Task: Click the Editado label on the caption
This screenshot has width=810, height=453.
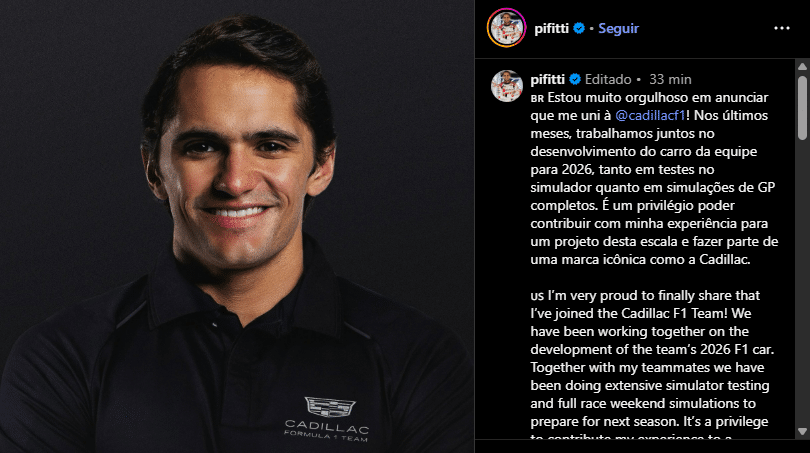Action: pos(608,80)
